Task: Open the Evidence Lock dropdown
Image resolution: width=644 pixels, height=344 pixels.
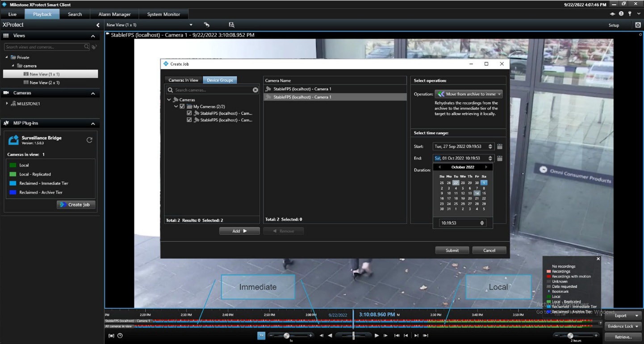Action: tap(623, 327)
